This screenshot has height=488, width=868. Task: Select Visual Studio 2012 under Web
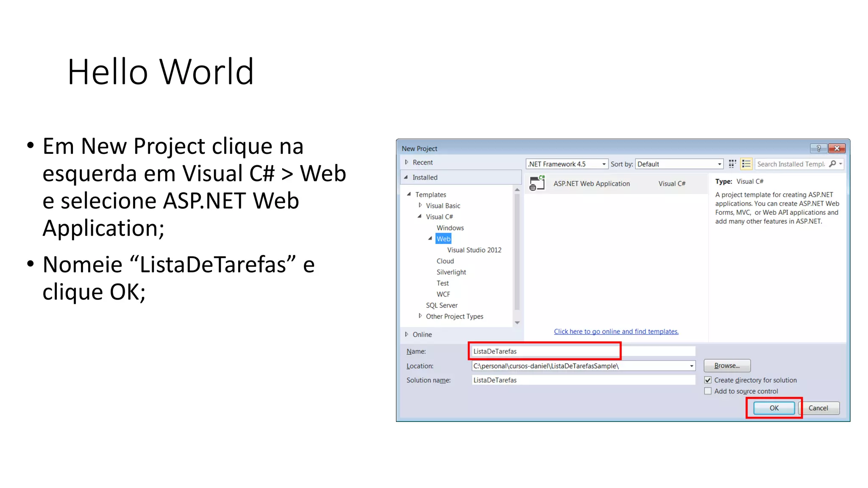(x=474, y=250)
